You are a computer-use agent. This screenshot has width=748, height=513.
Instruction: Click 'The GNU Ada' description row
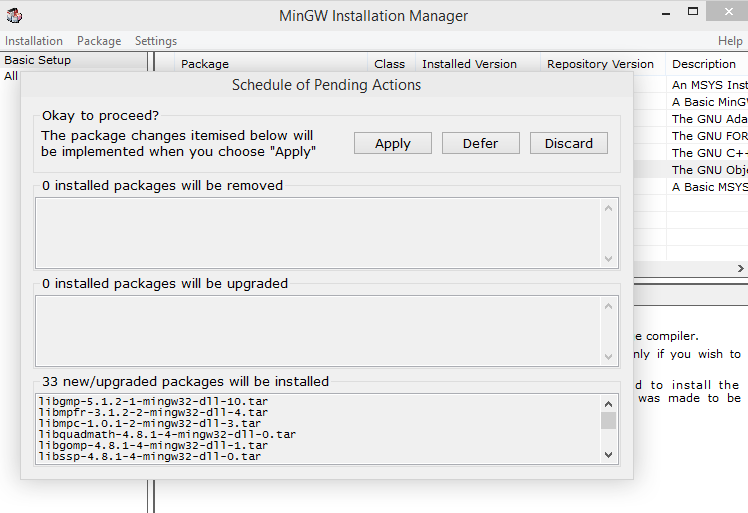(x=709, y=119)
